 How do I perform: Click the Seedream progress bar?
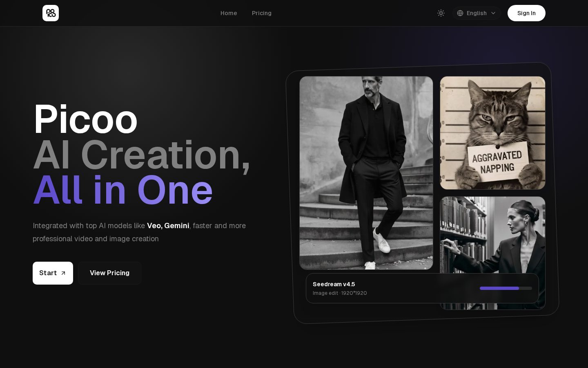[x=506, y=288]
